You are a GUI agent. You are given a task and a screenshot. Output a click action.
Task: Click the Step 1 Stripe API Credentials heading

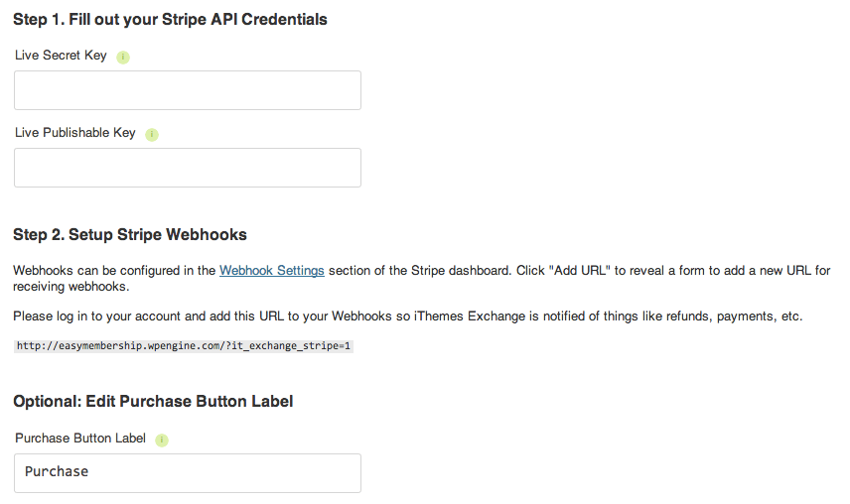point(170,19)
